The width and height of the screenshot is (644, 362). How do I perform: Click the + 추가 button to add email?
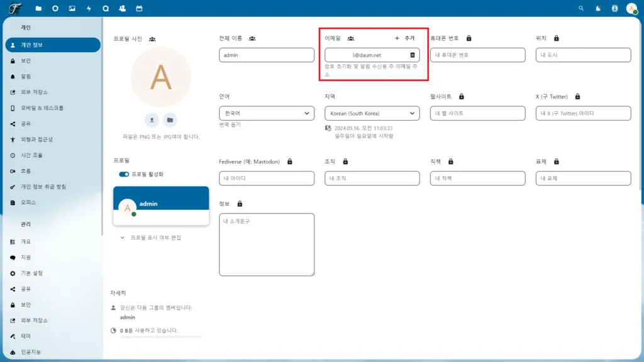tap(404, 38)
